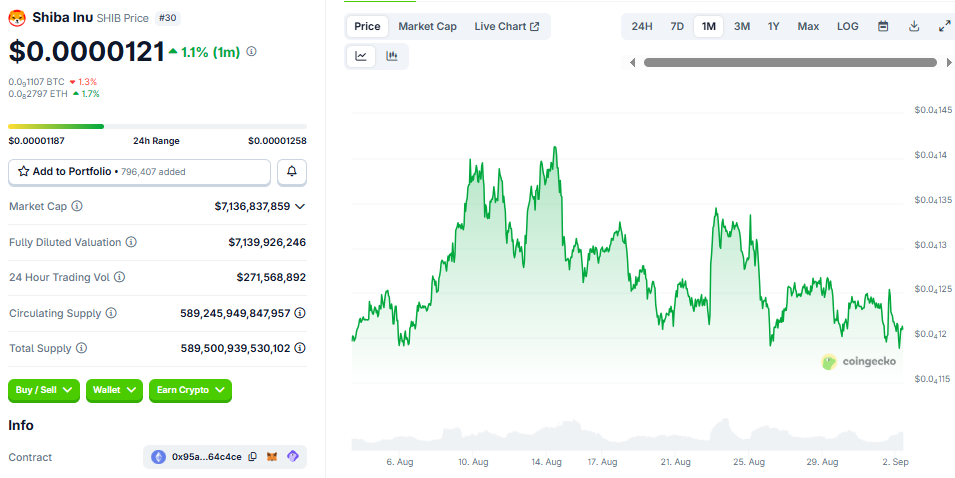Screen dimensions: 955x478
Task: Click the MetaMask fox icon
Action: click(x=272, y=457)
